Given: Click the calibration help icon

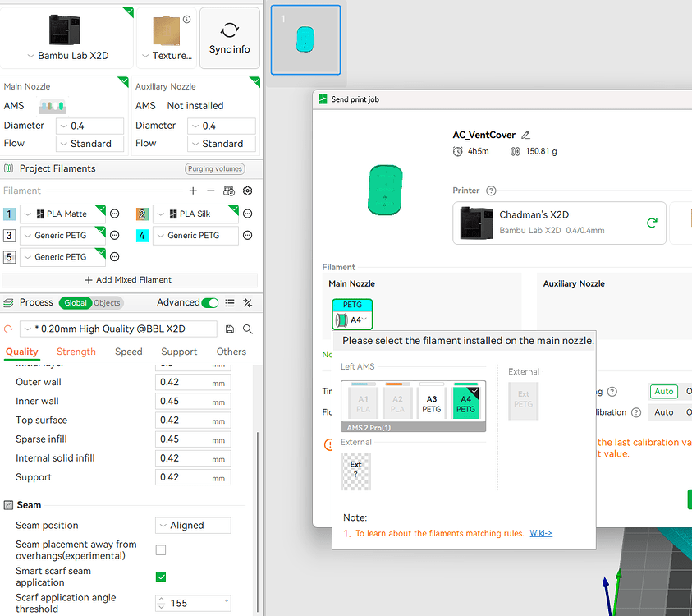Looking at the screenshot, I should pyautogui.click(x=636, y=412).
